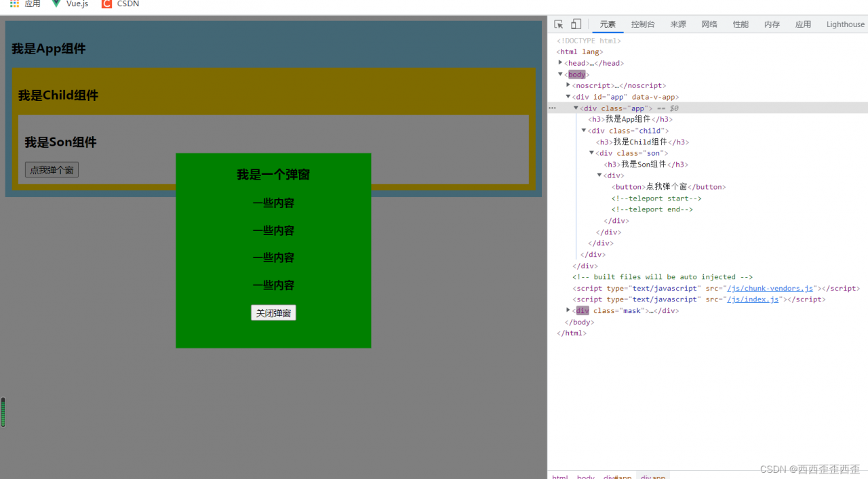Open the 网络 tab

(709, 24)
